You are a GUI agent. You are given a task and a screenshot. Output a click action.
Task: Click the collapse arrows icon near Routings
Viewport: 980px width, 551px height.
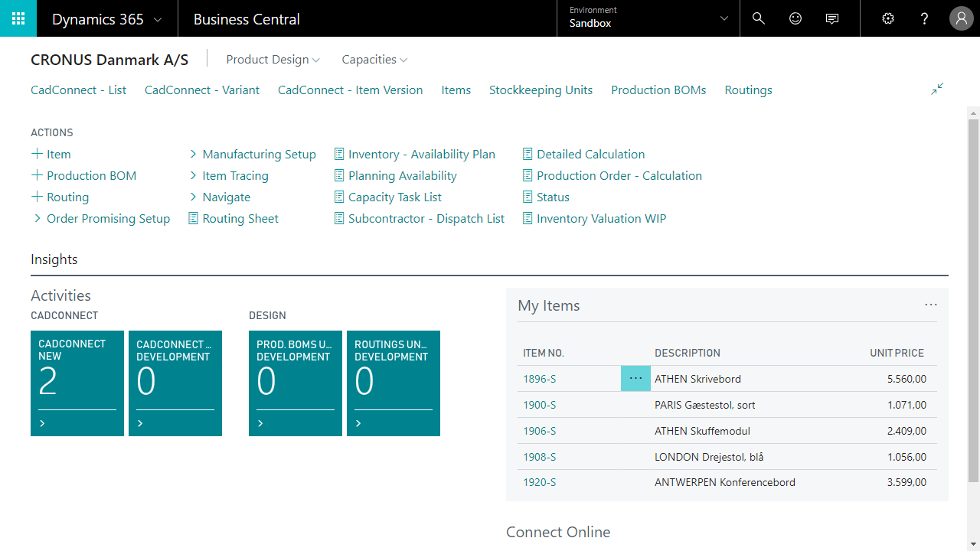pyautogui.click(x=937, y=90)
